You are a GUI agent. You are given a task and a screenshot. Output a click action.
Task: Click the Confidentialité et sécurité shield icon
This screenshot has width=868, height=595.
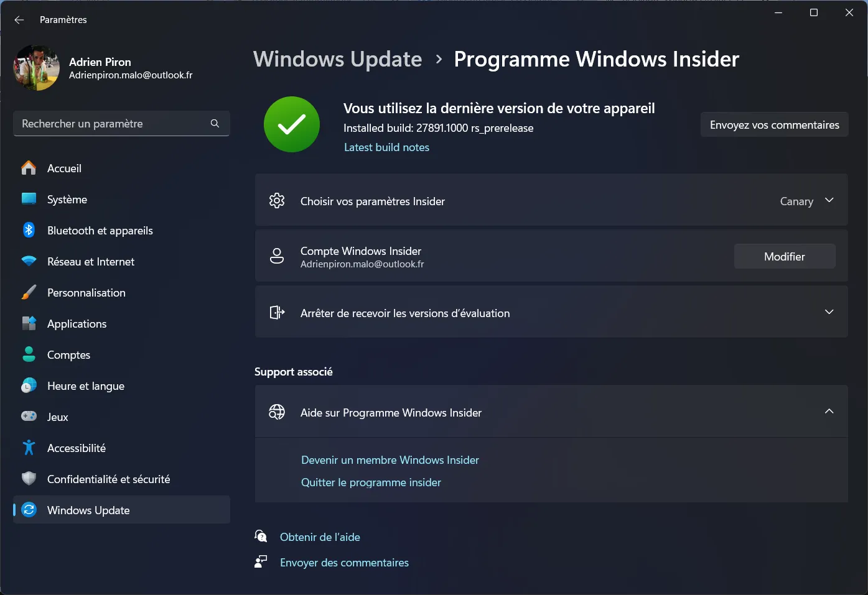[29, 479]
